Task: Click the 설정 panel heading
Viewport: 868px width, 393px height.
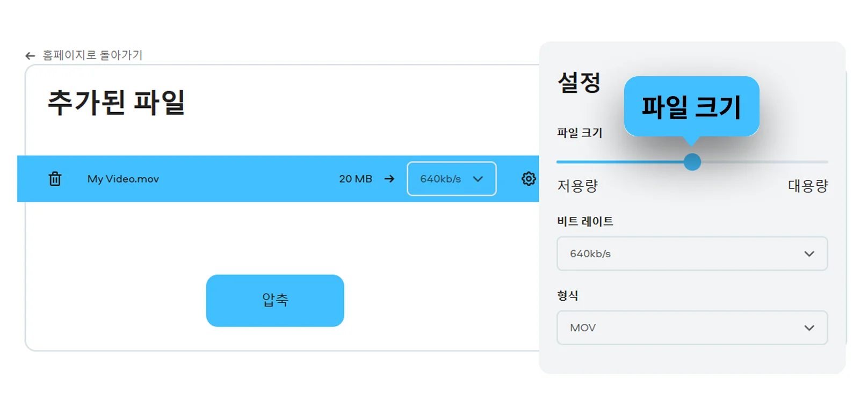Action: pyautogui.click(x=579, y=83)
